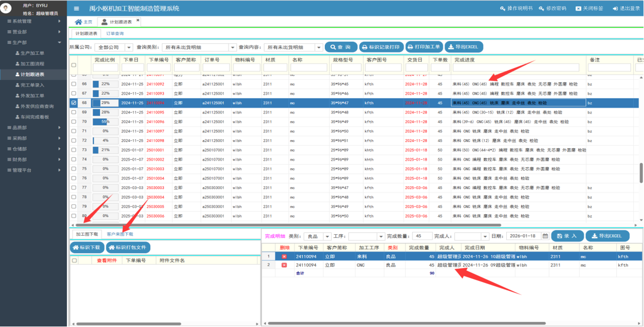The width and height of the screenshot is (644, 327).
Task: Uncheck the selected row 68 checkbox
Action: (x=74, y=103)
